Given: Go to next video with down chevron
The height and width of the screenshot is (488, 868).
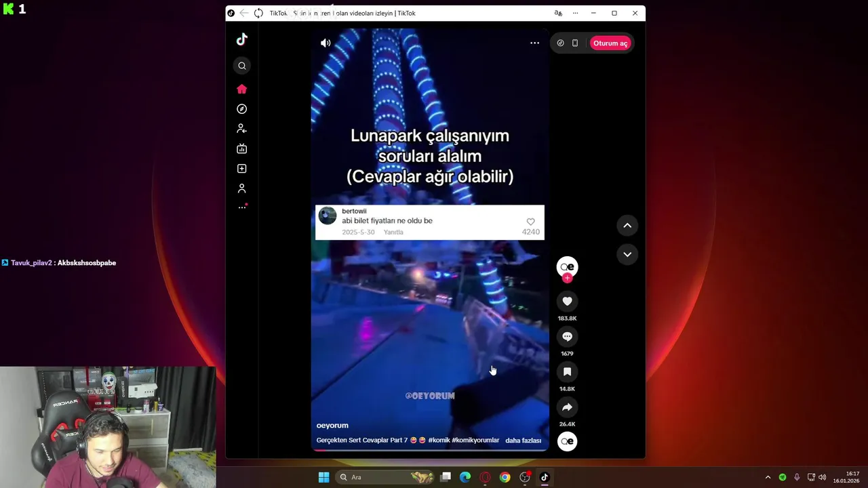Looking at the screenshot, I should tap(627, 255).
